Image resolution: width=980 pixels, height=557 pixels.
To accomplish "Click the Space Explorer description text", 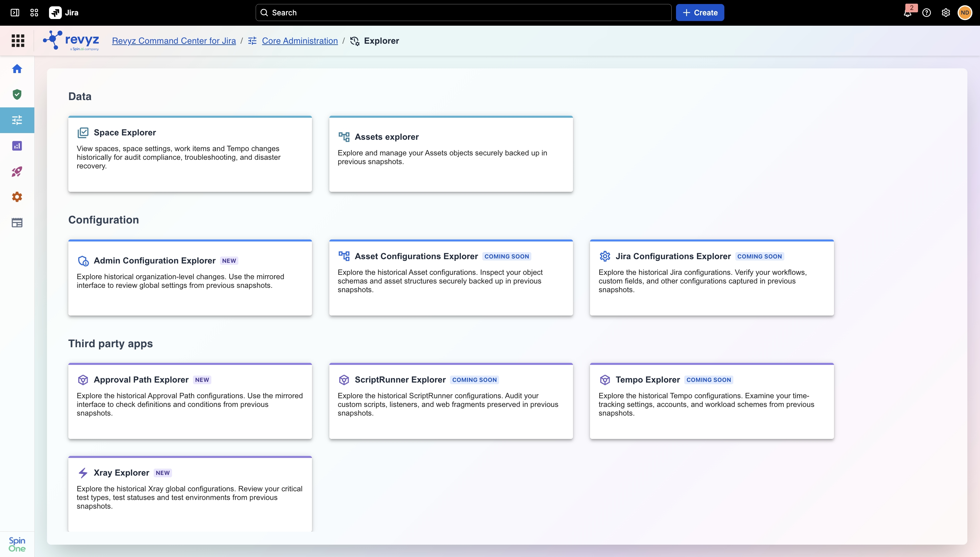I will (178, 157).
